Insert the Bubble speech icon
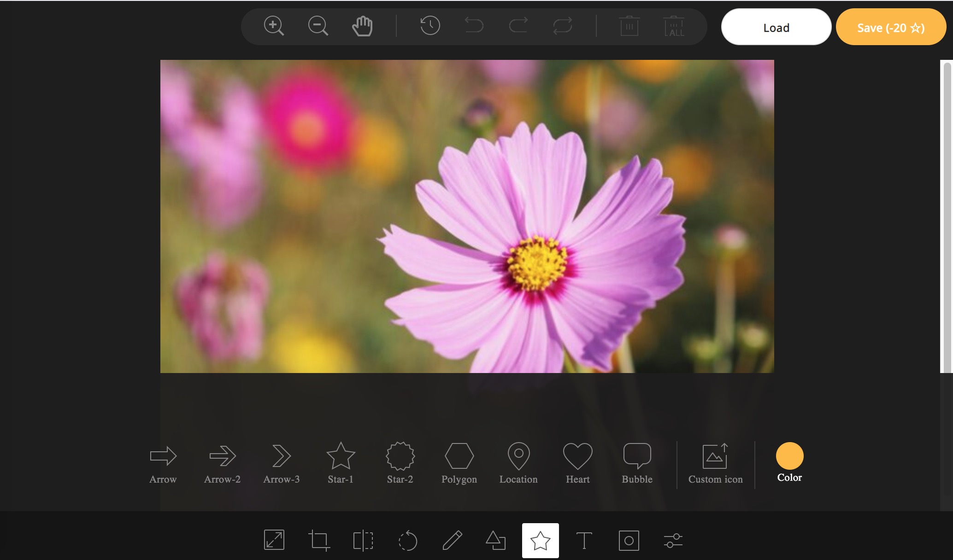The height and width of the screenshot is (560, 953). tap(637, 463)
